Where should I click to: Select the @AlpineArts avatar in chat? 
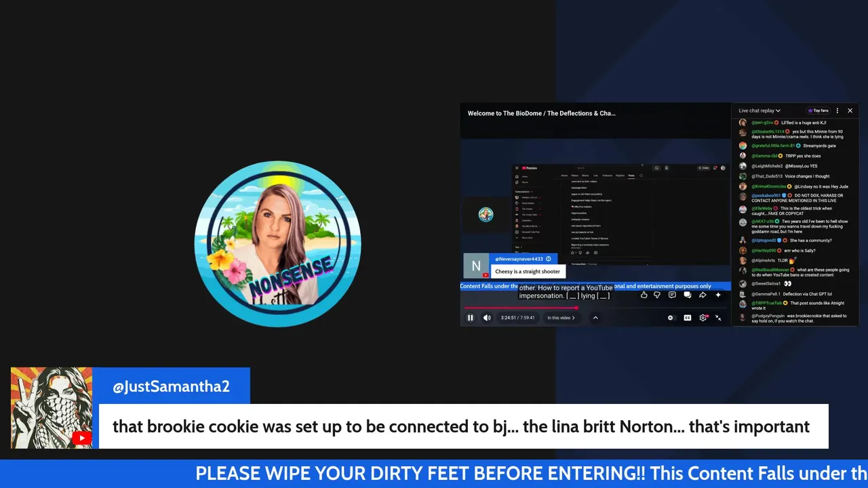tap(743, 260)
